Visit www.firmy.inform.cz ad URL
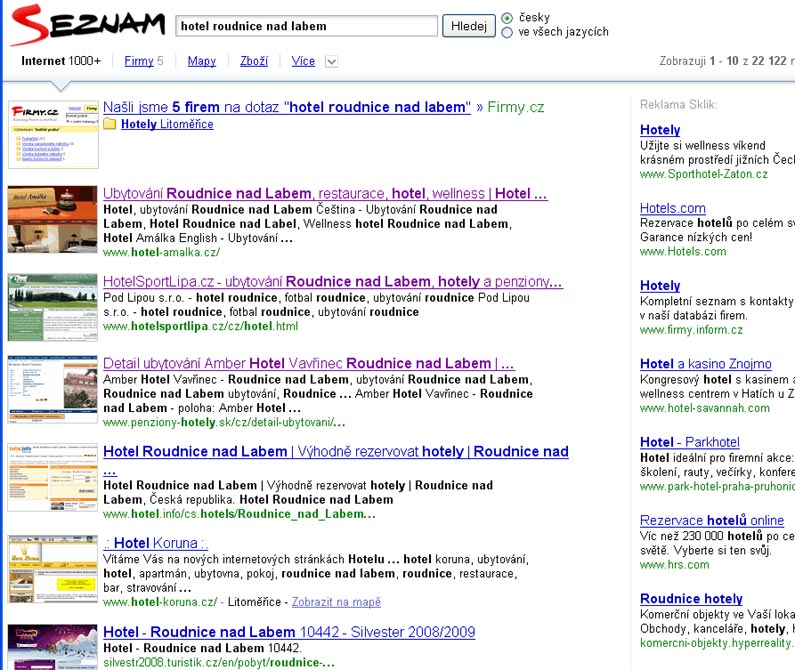Image resolution: width=795 pixels, height=670 pixels. 691,330
